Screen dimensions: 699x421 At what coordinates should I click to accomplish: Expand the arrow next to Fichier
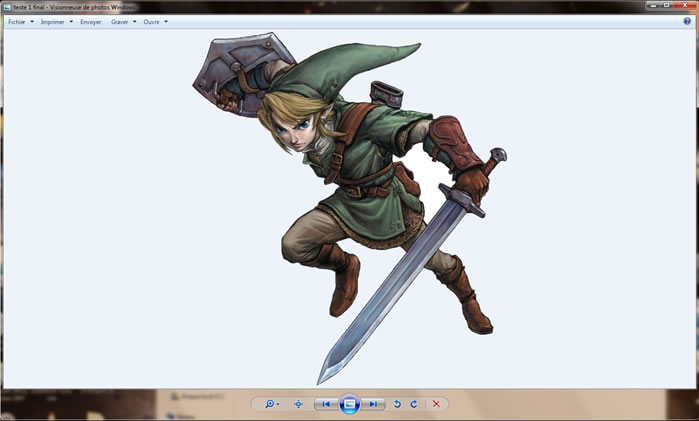point(32,22)
